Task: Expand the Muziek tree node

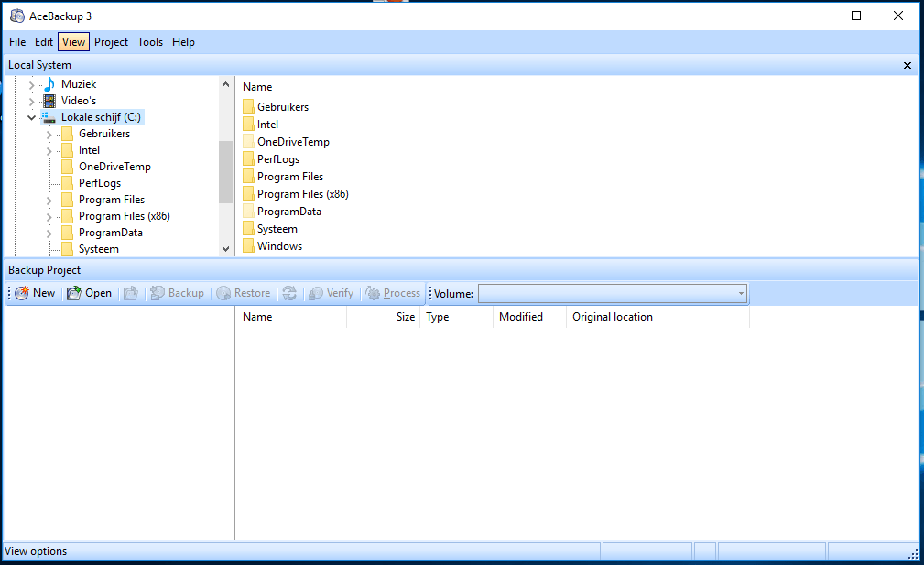Action: click(x=32, y=85)
